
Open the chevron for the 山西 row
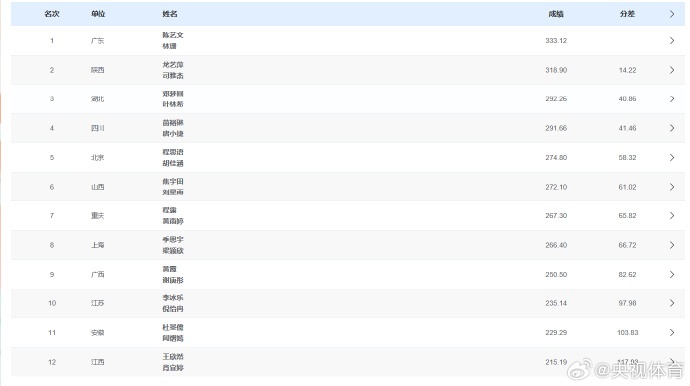(x=672, y=187)
